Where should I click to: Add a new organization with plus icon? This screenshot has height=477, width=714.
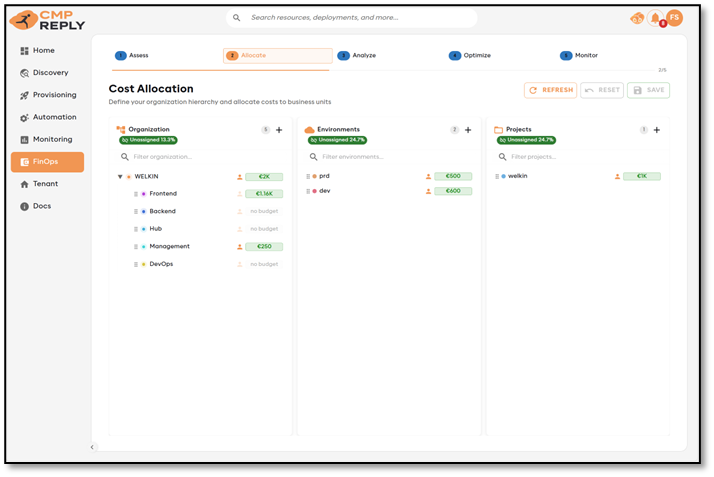tap(279, 130)
